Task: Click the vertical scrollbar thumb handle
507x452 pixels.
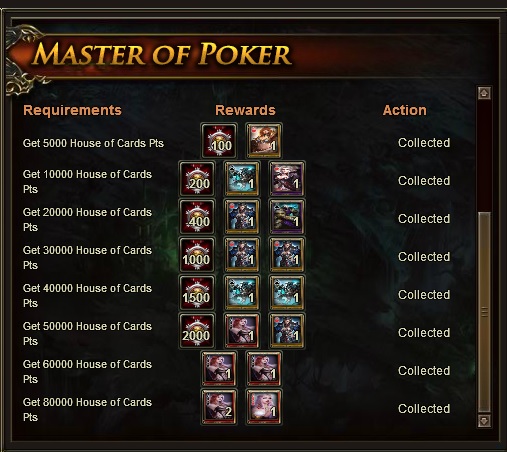Action: coord(484,312)
